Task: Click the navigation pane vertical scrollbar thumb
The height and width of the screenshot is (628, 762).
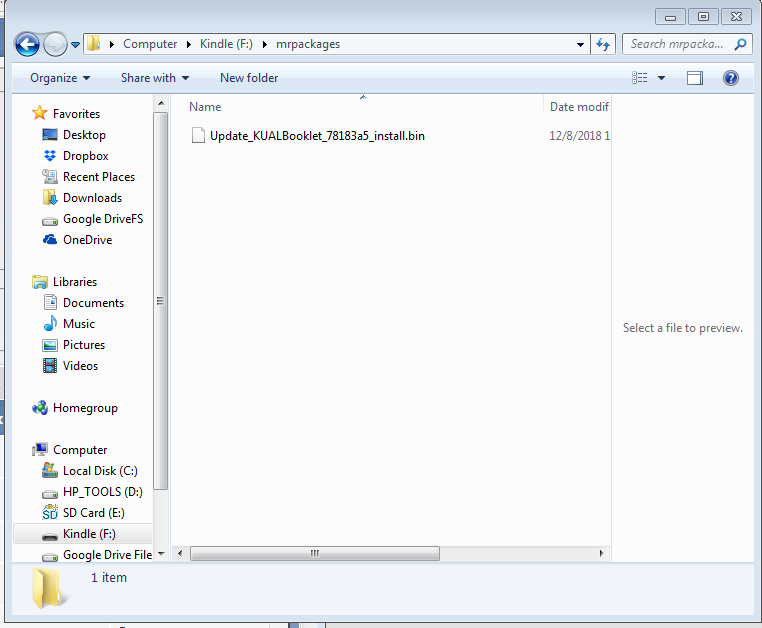Action: pos(161,301)
